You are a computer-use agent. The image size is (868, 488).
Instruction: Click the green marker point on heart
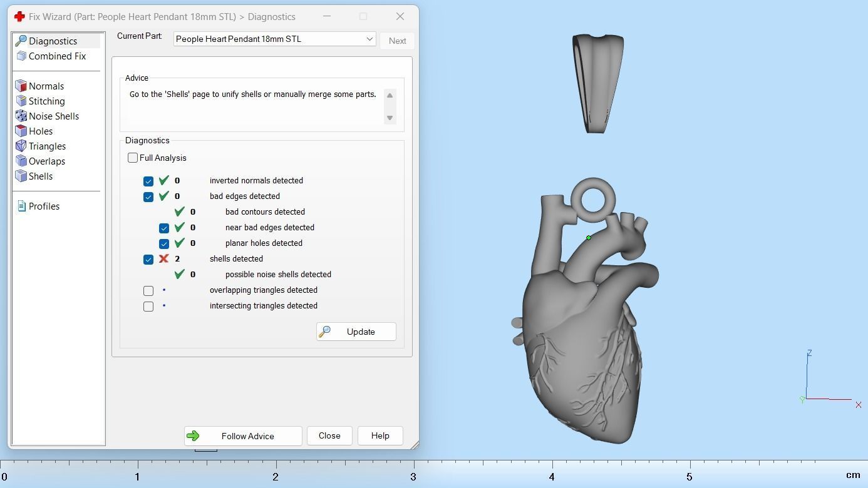[x=588, y=238]
